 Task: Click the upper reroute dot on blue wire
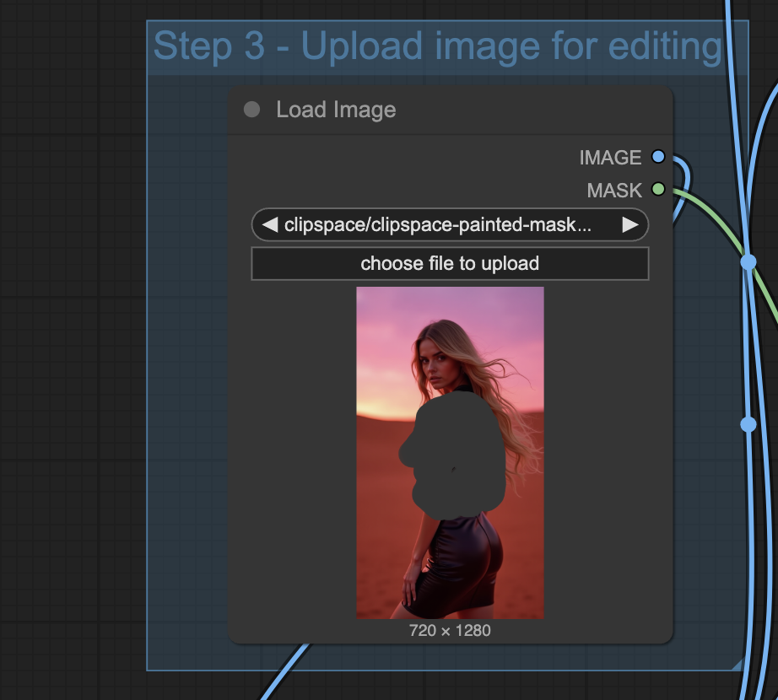(x=748, y=262)
